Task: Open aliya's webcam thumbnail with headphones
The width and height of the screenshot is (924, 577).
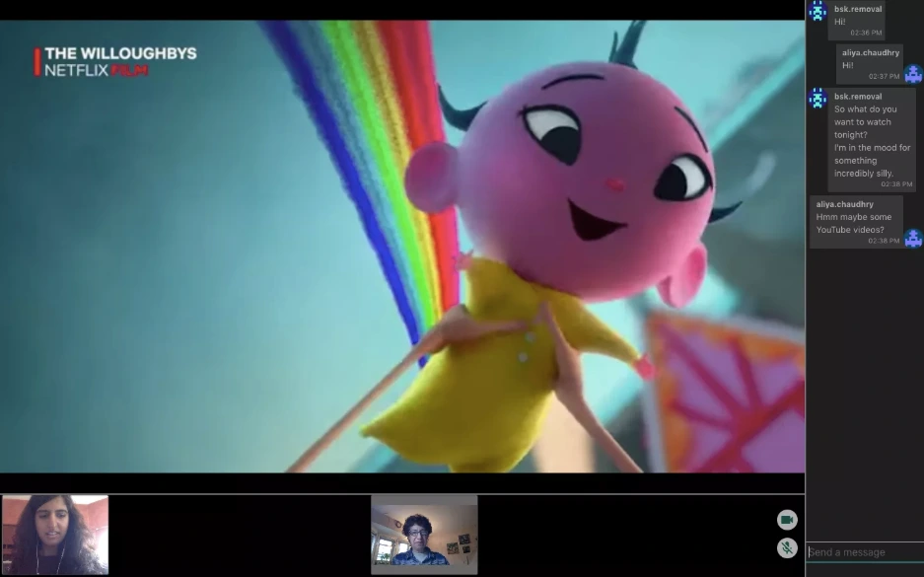Action: tap(55, 535)
